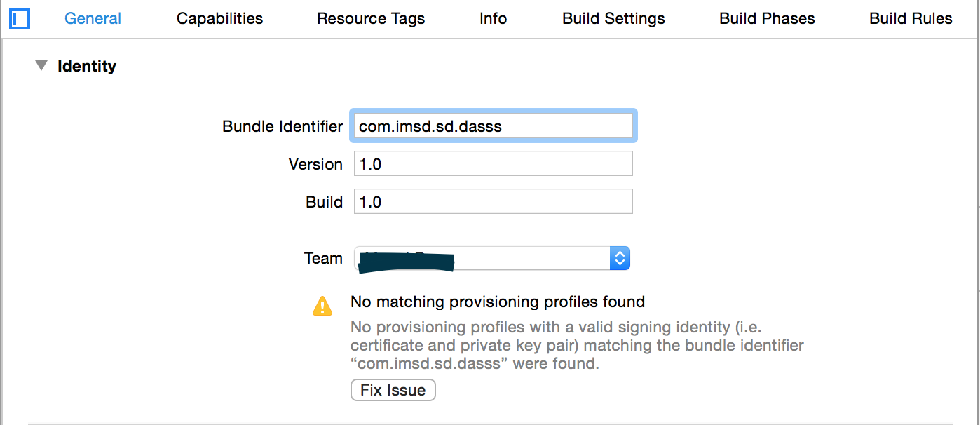Collapse the Identity section disclosure triangle
The width and height of the screenshot is (980, 425).
click(42, 66)
